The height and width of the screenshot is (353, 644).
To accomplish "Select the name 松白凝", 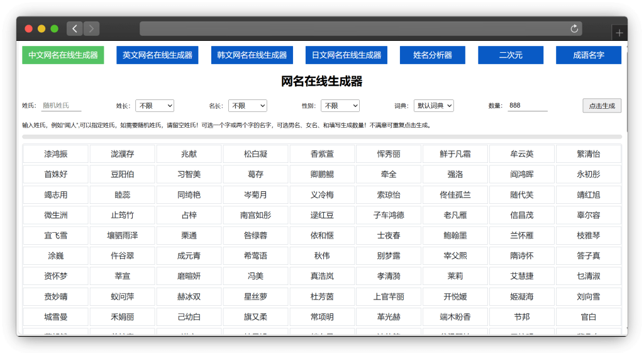I will (x=255, y=154).
